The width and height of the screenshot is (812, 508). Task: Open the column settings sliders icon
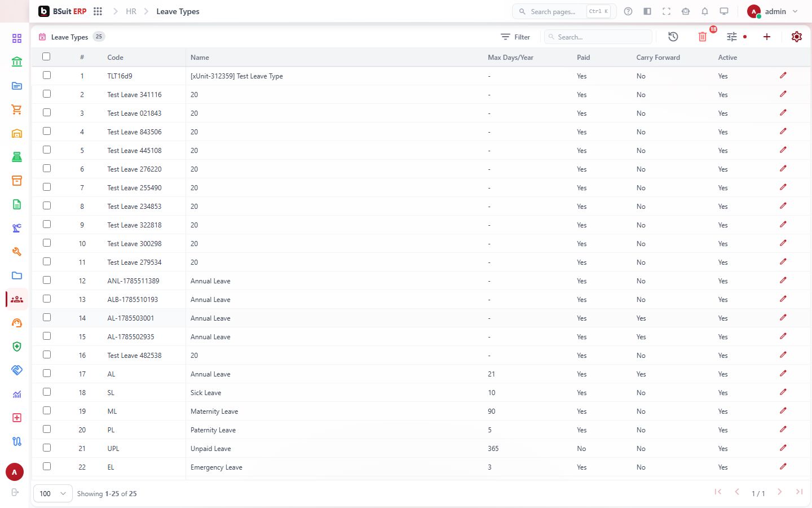pyautogui.click(x=732, y=37)
